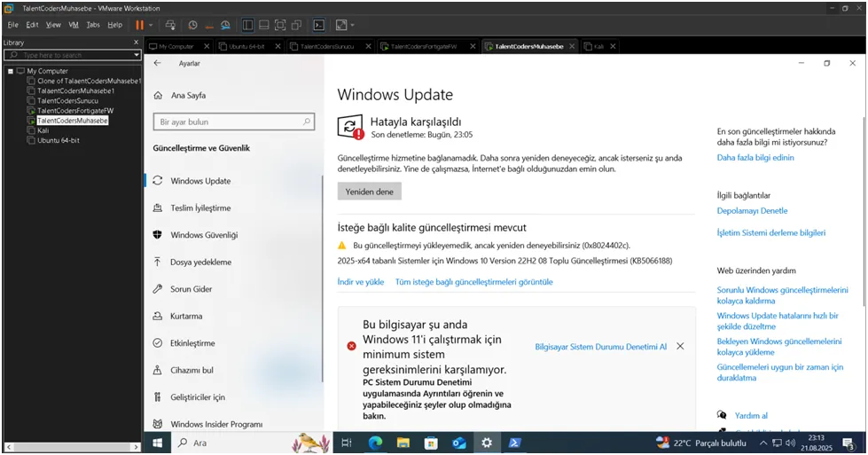Enter full screen mode from toolbar
This screenshot has width=868, height=455.
coord(280,25)
